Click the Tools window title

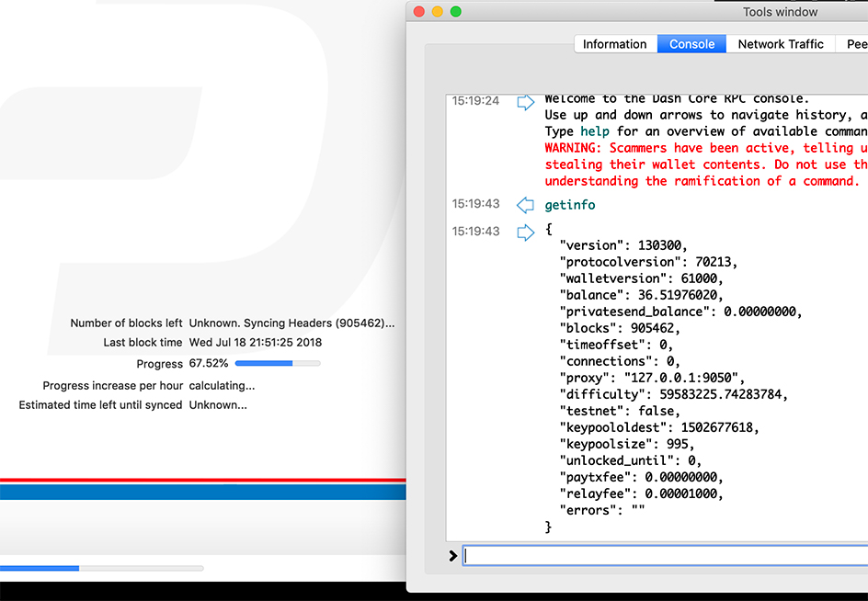[x=780, y=12]
